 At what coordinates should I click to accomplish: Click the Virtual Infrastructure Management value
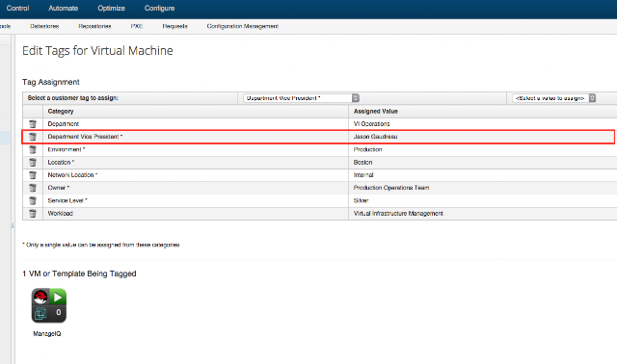tap(398, 214)
